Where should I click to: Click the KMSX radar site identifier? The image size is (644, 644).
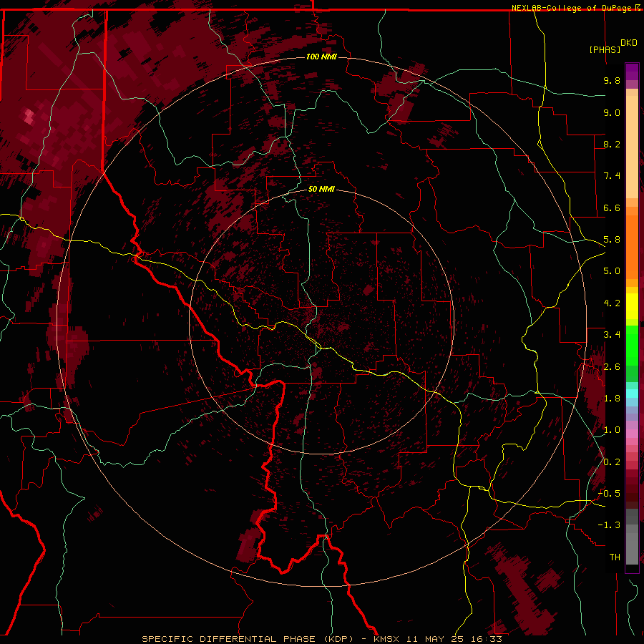[386, 639]
